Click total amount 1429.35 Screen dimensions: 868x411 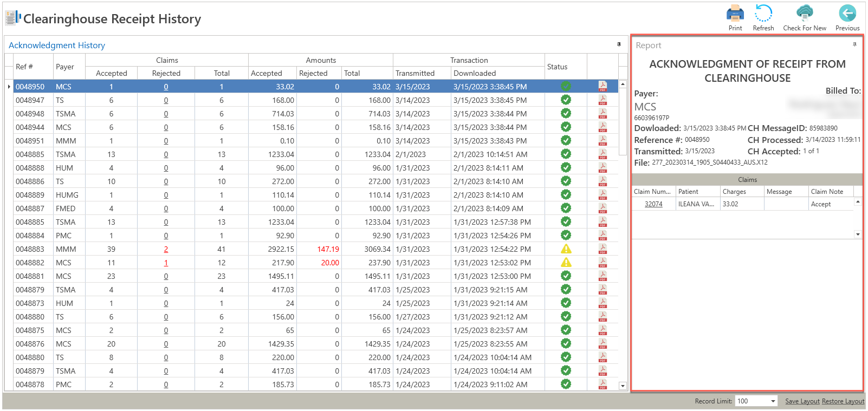[377, 344]
